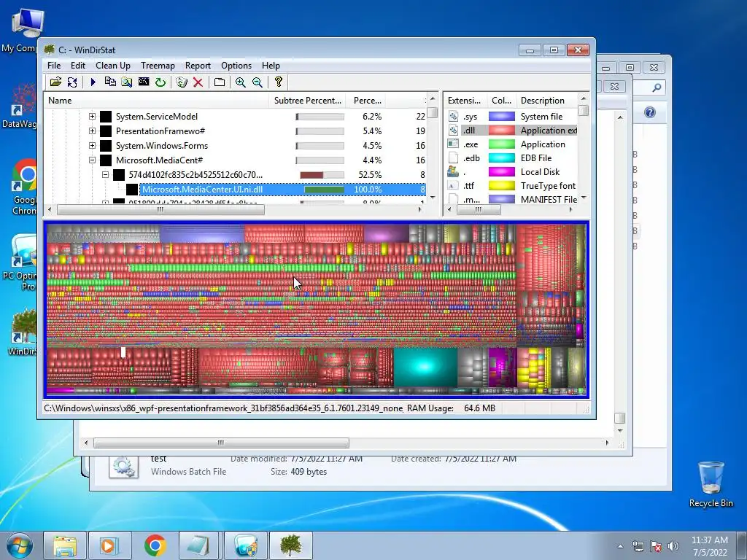Expand the PresentationFramewo# tree node
Viewport: 747px width, 560px height.
[x=93, y=131]
